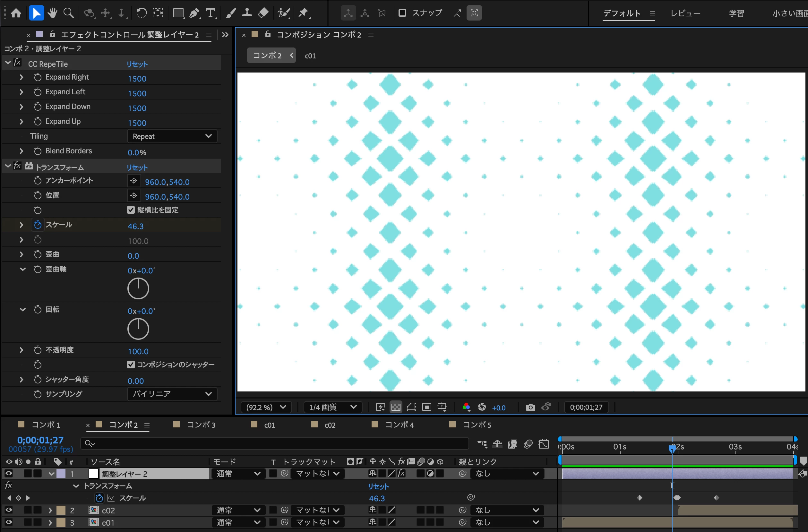Uncheck the 縦横比を固定 checkbox
The height and width of the screenshot is (532, 808).
coord(131,210)
